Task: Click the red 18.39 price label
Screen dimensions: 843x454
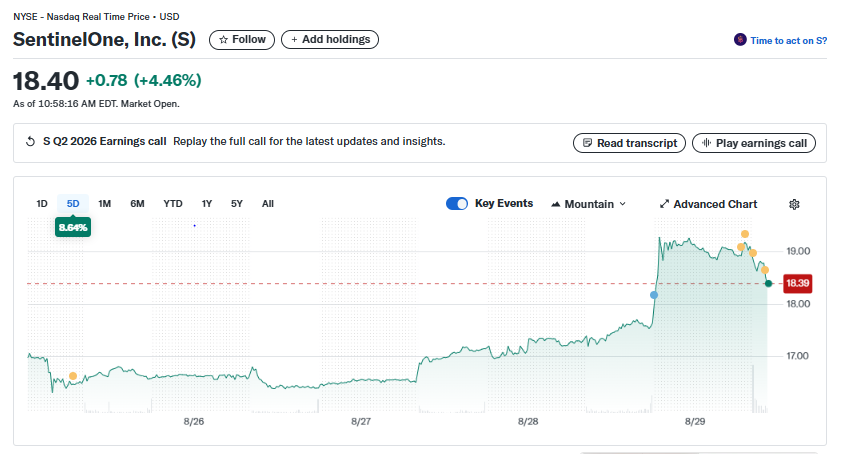Action: click(798, 283)
